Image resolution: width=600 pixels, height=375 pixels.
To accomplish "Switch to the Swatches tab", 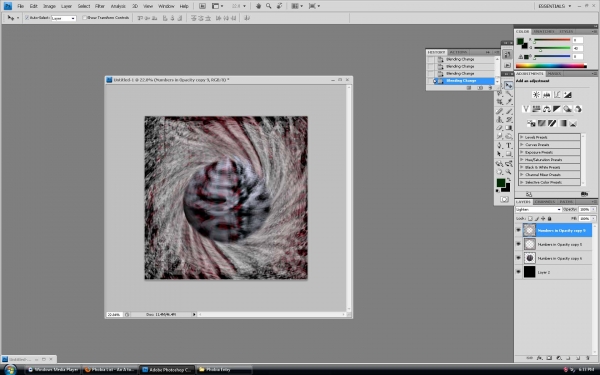I will [544, 31].
